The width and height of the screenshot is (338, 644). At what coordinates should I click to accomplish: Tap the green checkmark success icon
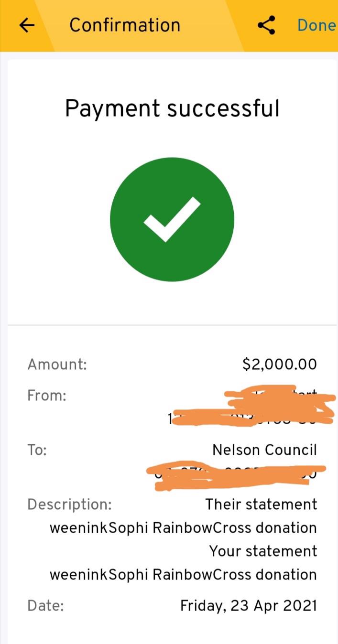click(172, 219)
